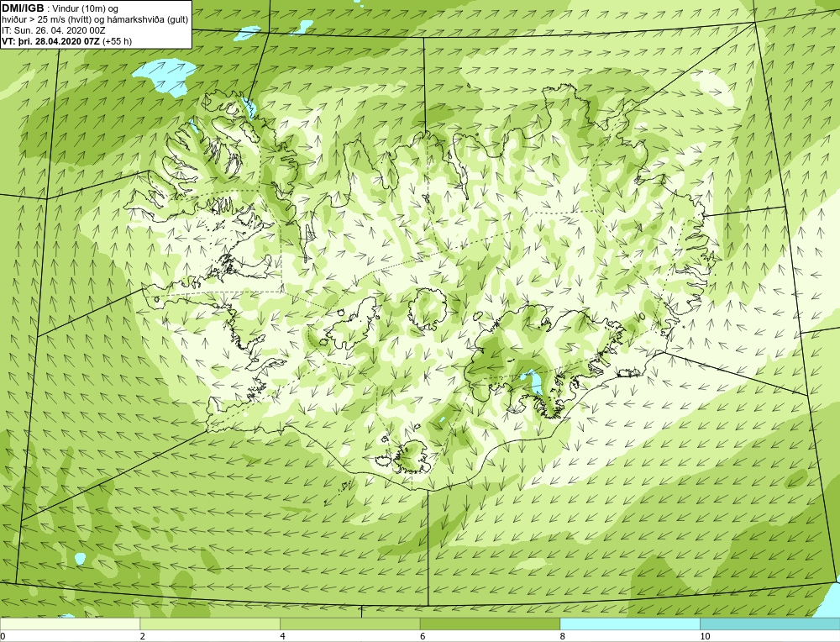
Task: Click the 'DMI/IGB' title text
Action: pyautogui.click(x=23, y=8)
